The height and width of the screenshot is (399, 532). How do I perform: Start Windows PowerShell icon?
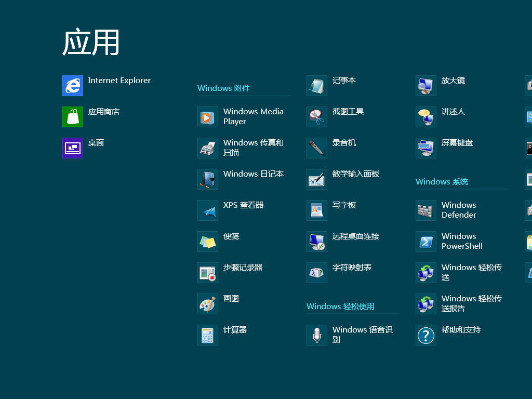point(426,242)
